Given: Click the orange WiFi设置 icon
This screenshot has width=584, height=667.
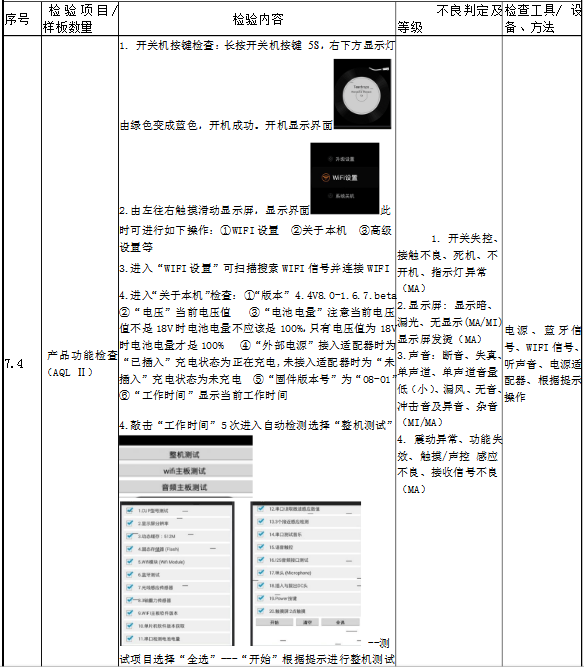Looking at the screenshot, I should [325, 177].
